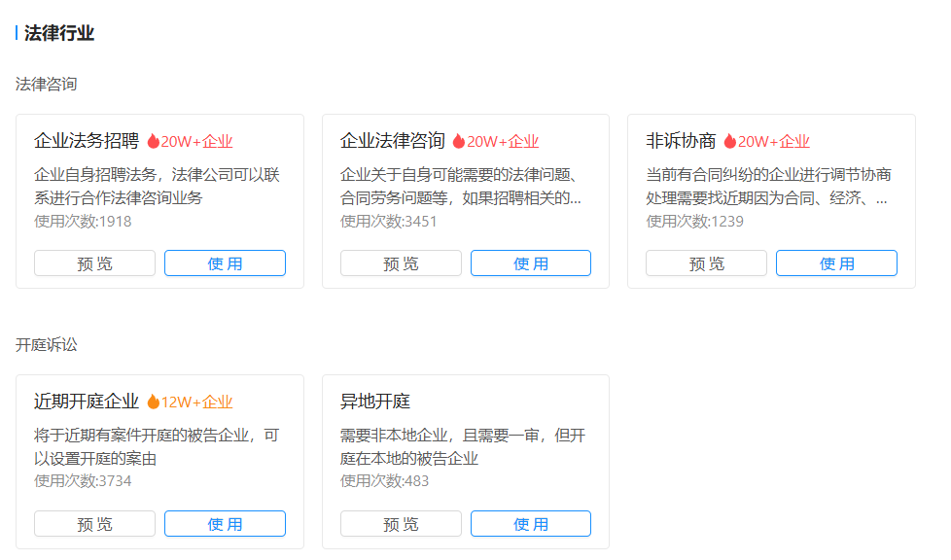
Task: Click the 开庭诉讼 subsection label
Action: (x=46, y=344)
